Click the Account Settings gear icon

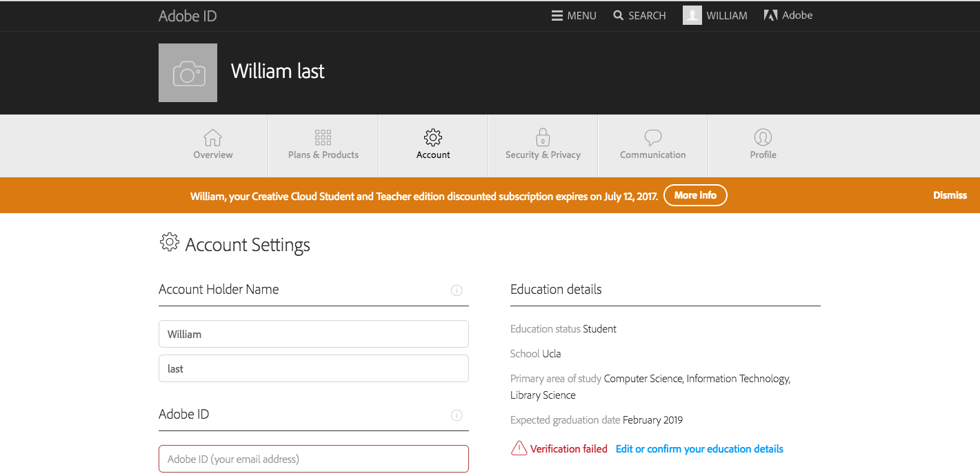tap(169, 243)
